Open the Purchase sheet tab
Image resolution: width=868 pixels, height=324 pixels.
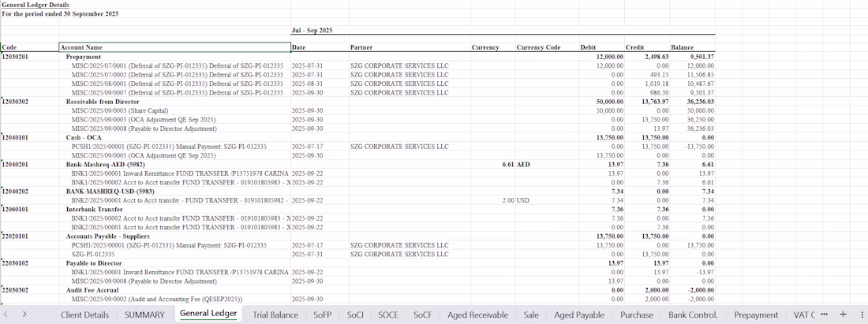coord(637,315)
